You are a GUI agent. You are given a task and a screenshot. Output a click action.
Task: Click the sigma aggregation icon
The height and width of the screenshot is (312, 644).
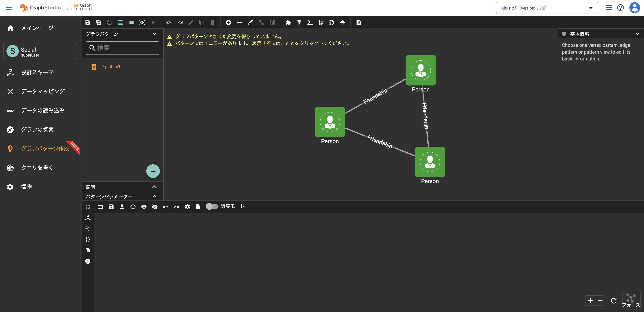click(x=310, y=22)
